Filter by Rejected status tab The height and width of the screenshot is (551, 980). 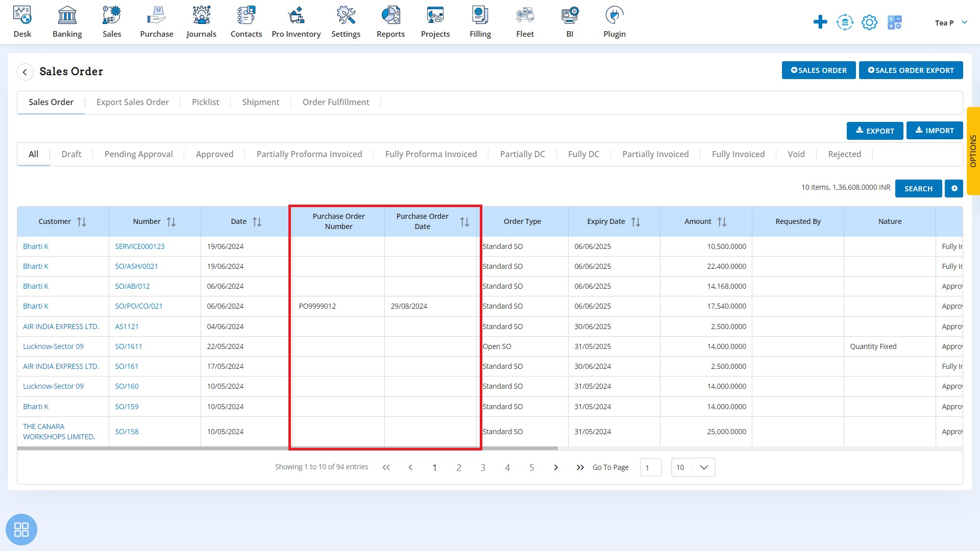pyautogui.click(x=844, y=154)
